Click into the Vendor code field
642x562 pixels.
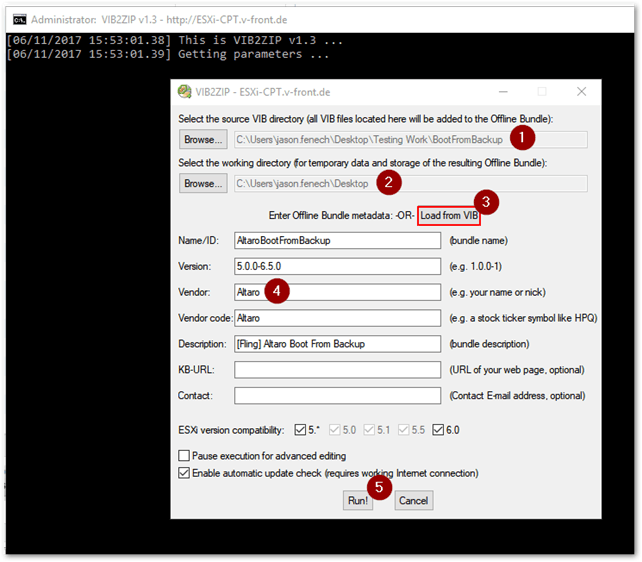point(337,318)
